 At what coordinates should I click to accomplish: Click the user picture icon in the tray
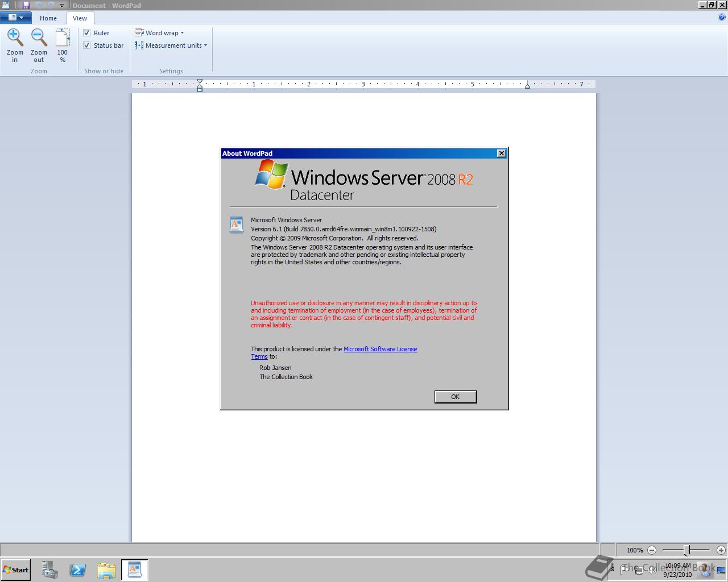pyautogui.click(x=705, y=569)
